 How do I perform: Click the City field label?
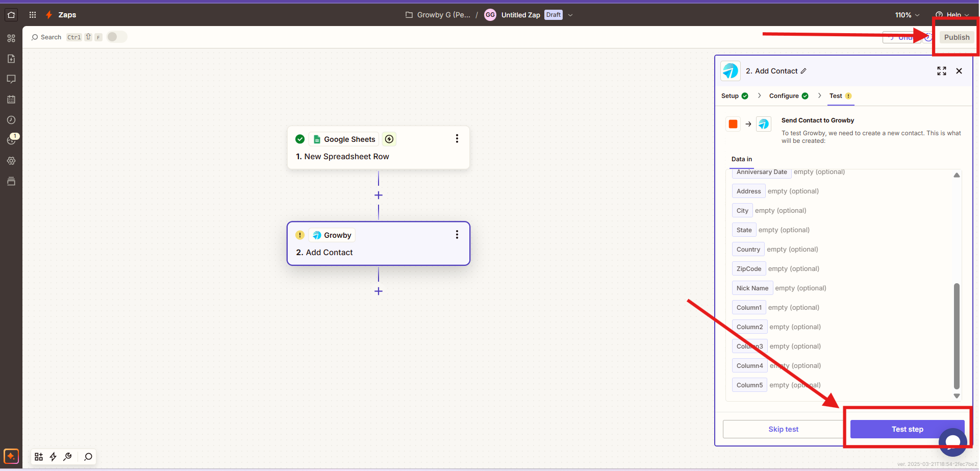(742, 211)
